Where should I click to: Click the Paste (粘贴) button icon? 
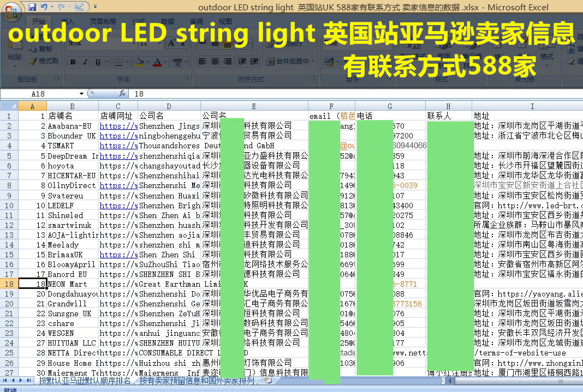point(15,44)
